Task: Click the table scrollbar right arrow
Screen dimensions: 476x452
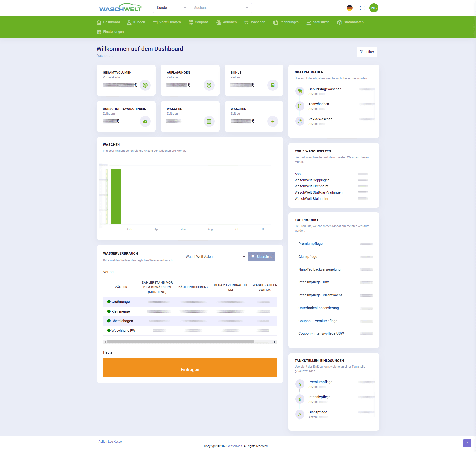Action: coord(275,342)
